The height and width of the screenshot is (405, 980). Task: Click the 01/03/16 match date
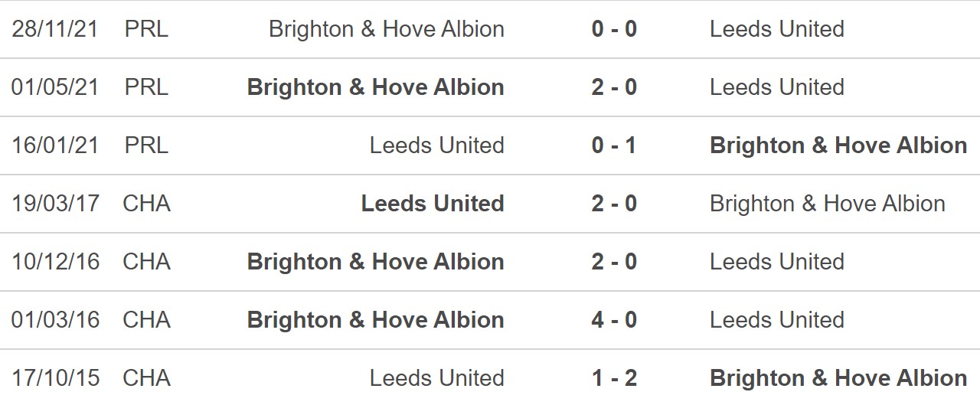[56, 320]
